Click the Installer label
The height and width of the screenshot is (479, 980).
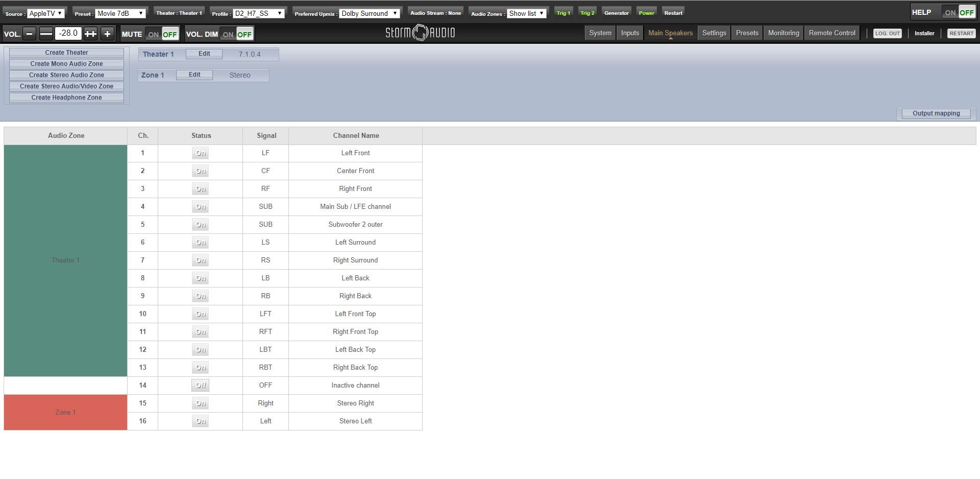(x=924, y=34)
